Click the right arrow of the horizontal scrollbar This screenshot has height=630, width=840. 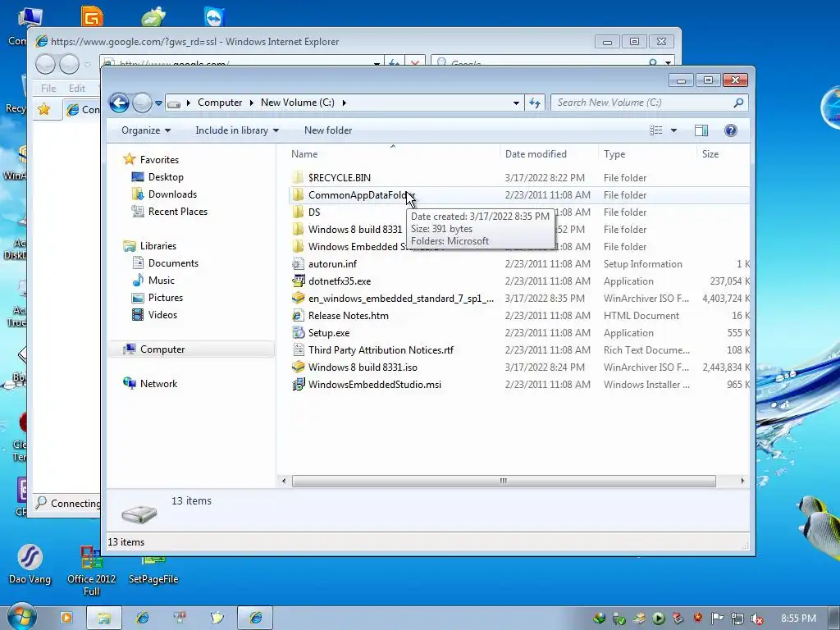pos(742,481)
